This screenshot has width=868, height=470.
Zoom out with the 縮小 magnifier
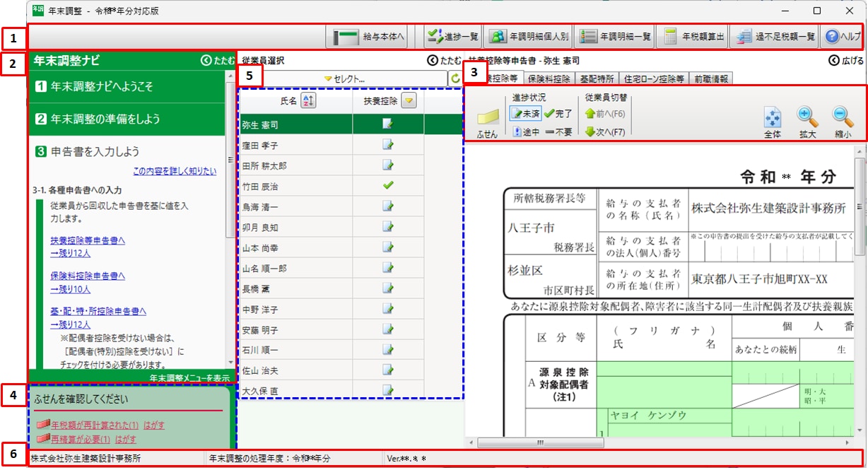(841, 121)
